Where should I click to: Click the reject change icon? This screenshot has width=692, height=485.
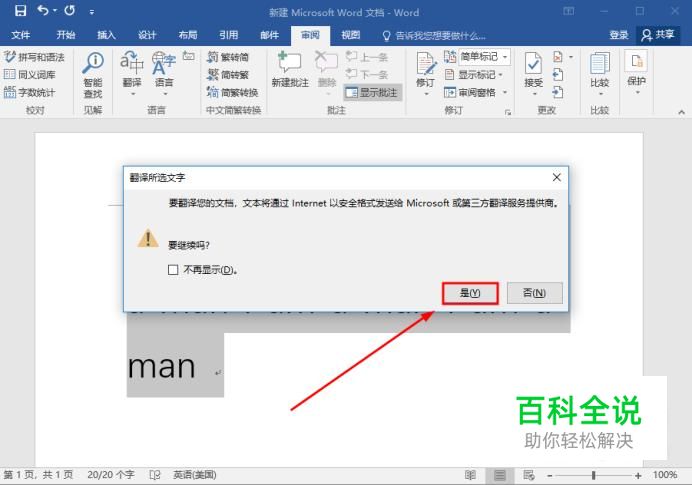click(x=558, y=56)
